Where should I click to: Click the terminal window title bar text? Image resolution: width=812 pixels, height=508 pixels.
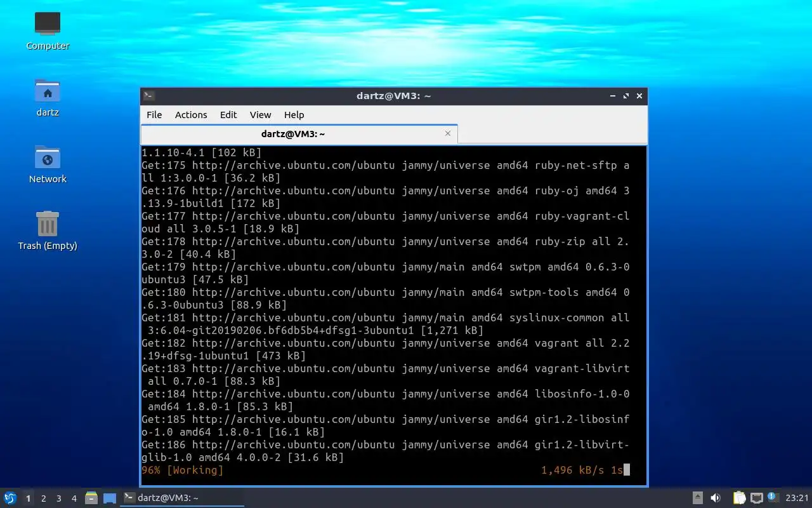pyautogui.click(x=393, y=96)
